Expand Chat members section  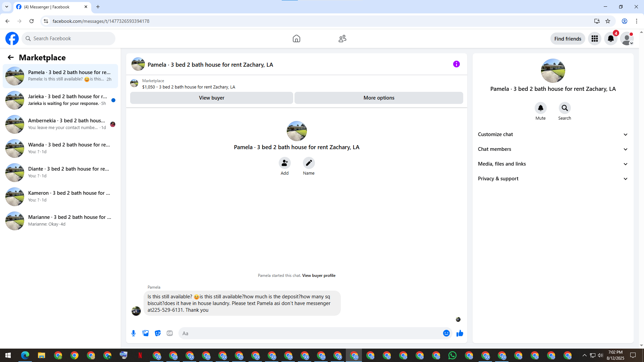pyautogui.click(x=552, y=149)
